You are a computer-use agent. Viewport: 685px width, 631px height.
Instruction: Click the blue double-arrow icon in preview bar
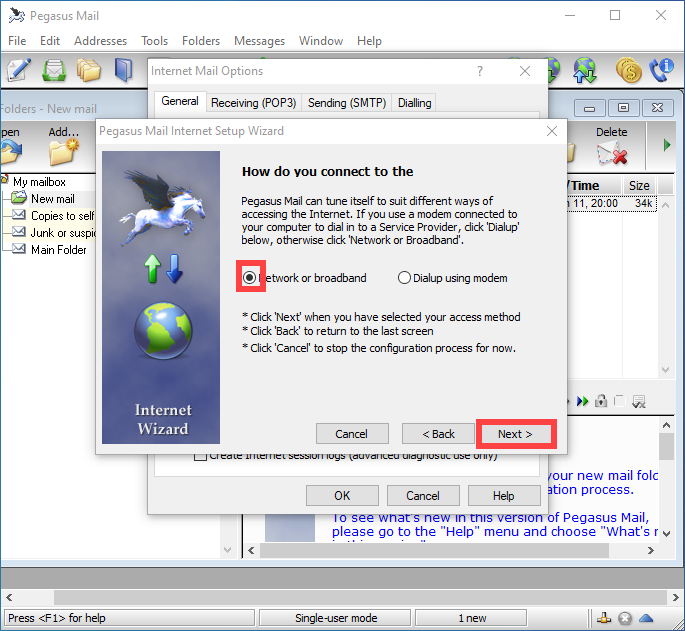pos(582,401)
